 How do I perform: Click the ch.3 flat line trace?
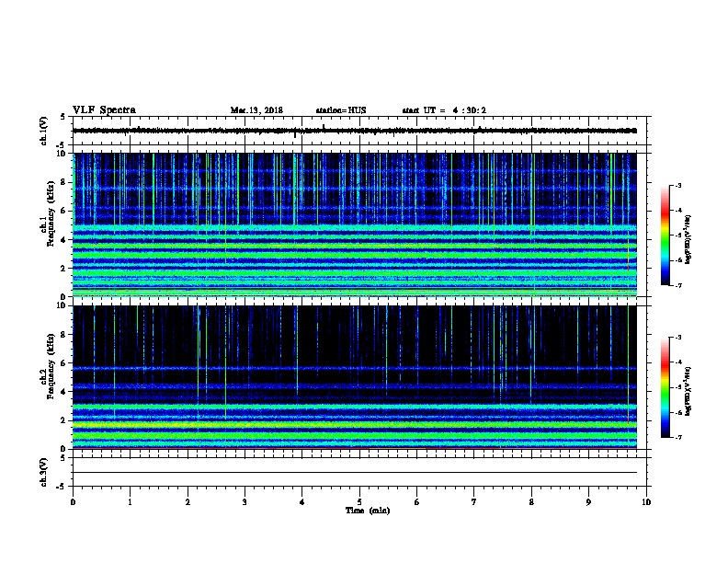pyautogui.click(x=355, y=473)
